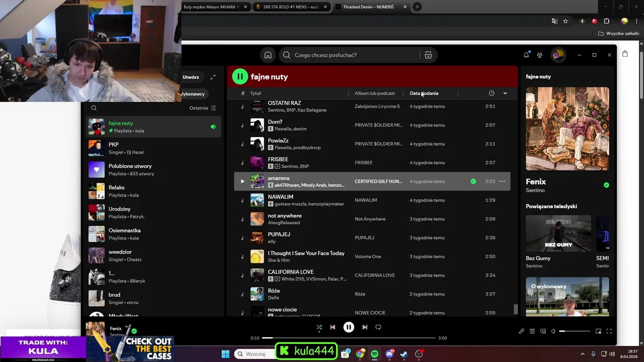This screenshot has width=644, height=362.
Task: Adjust the volume slider
Action: (x=575, y=331)
